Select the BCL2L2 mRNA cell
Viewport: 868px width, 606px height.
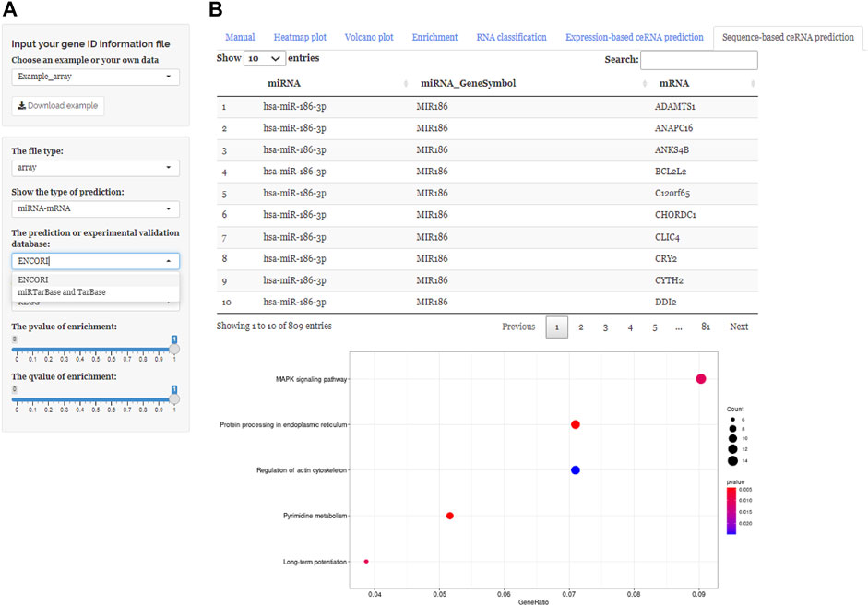click(x=671, y=172)
